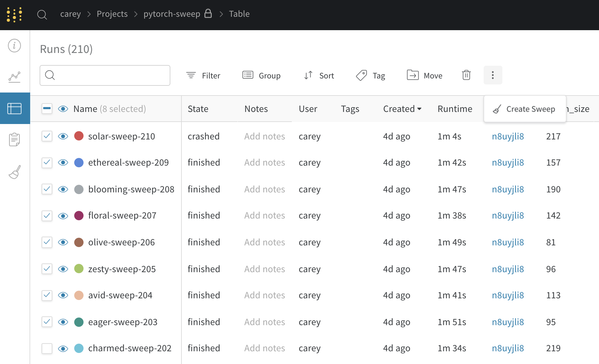Toggle sort on the Created column header
Viewport: 599px width, 364px height.
[x=402, y=109]
